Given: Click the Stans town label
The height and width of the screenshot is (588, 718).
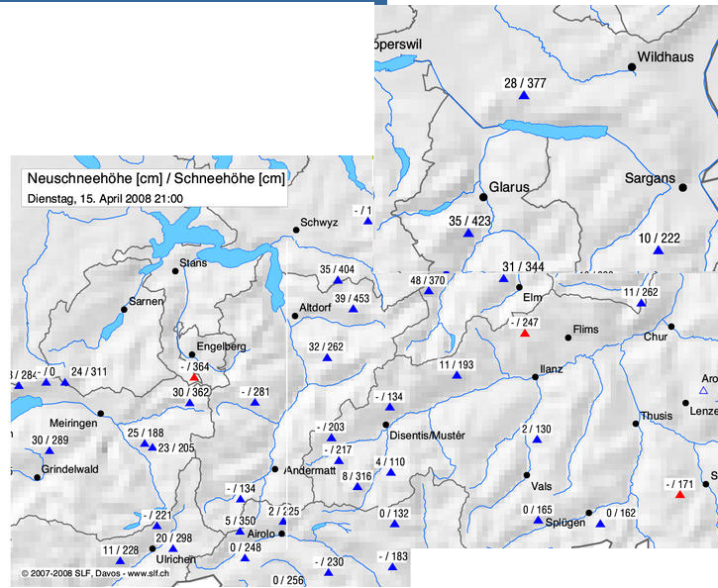Looking at the screenshot, I should pyautogui.click(x=193, y=263).
